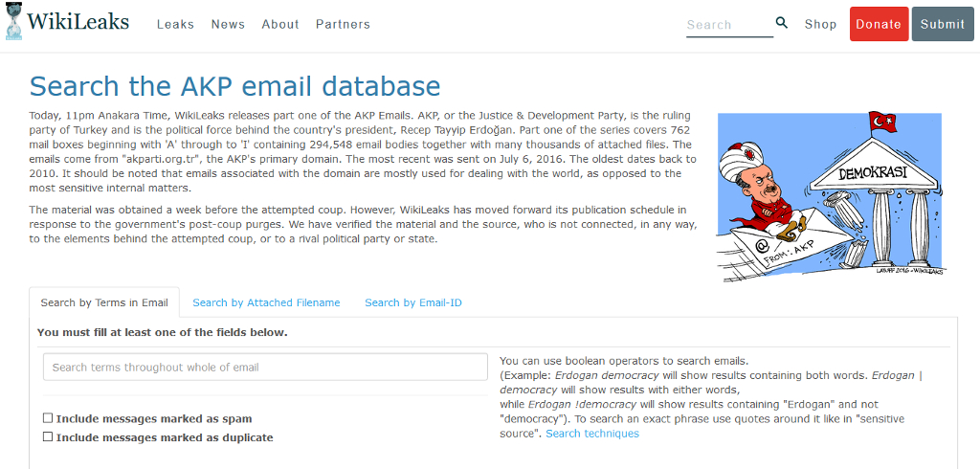This screenshot has width=980, height=469.
Task: Click the paragraph starting The material was obtained
Action: pos(363,224)
